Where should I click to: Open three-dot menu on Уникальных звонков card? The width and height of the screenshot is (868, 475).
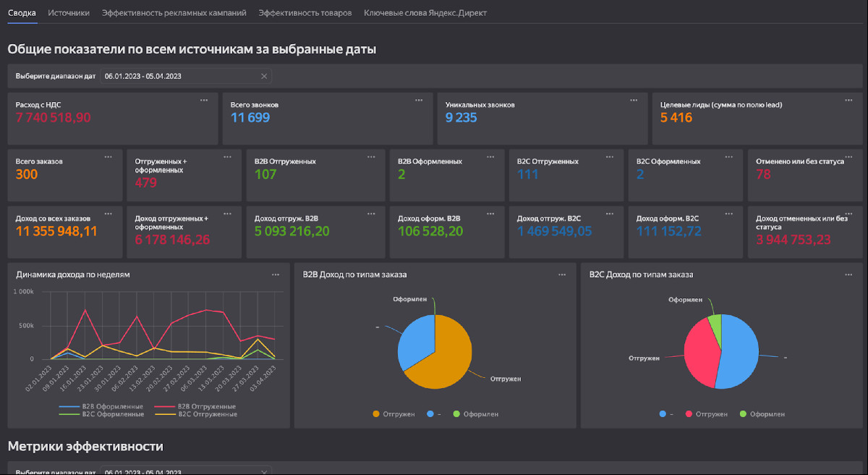[634, 100]
